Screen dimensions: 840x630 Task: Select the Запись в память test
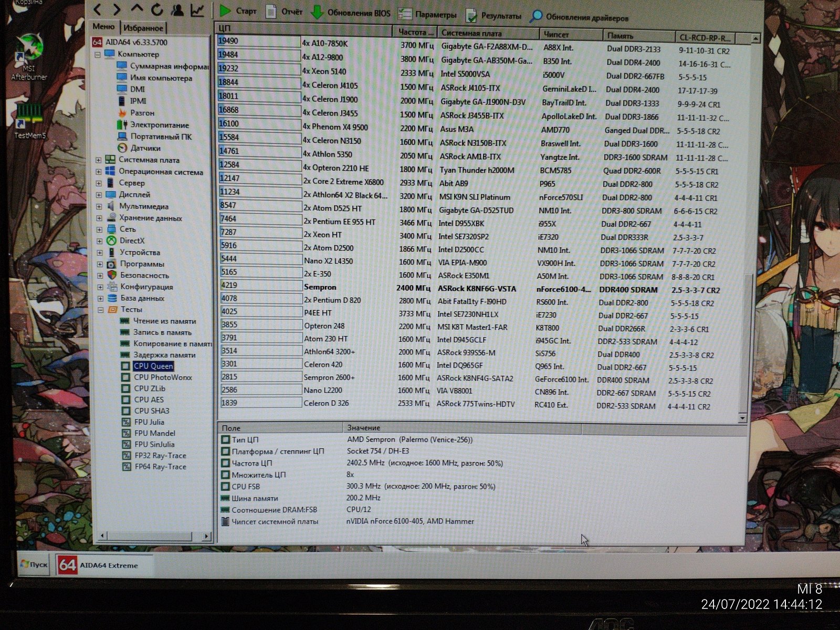156,332
